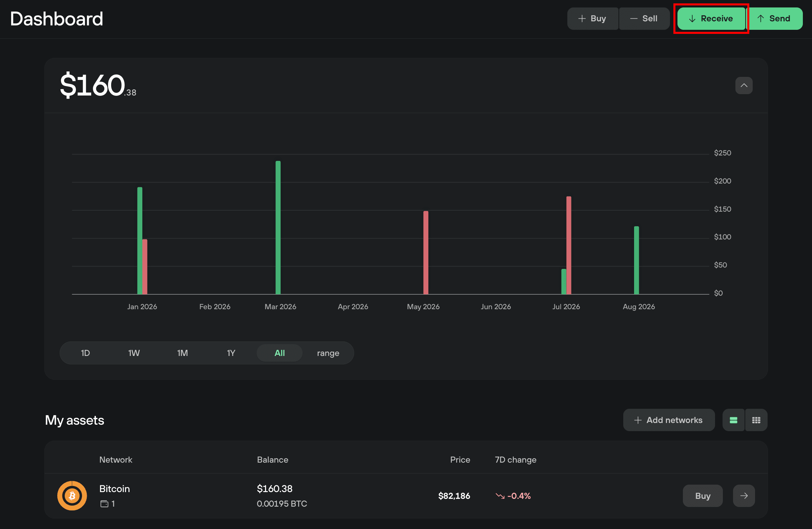The image size is (812, 529).
Task: Click the Price column header
Action: (x=460, y=460)
